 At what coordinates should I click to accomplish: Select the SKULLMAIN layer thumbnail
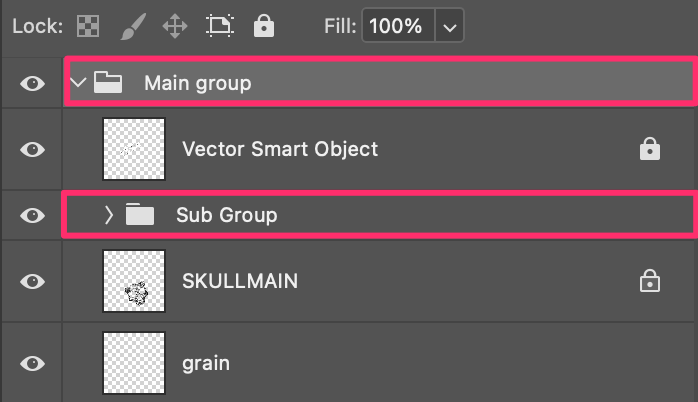(x=134, y=281)
